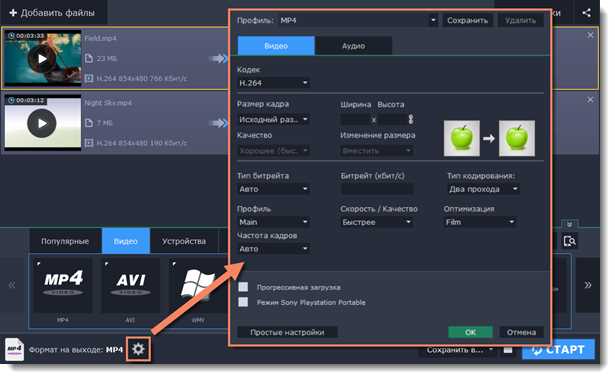Switch to the Популярные tab
This screenshot has height=379, width=615.
[65, 241]
